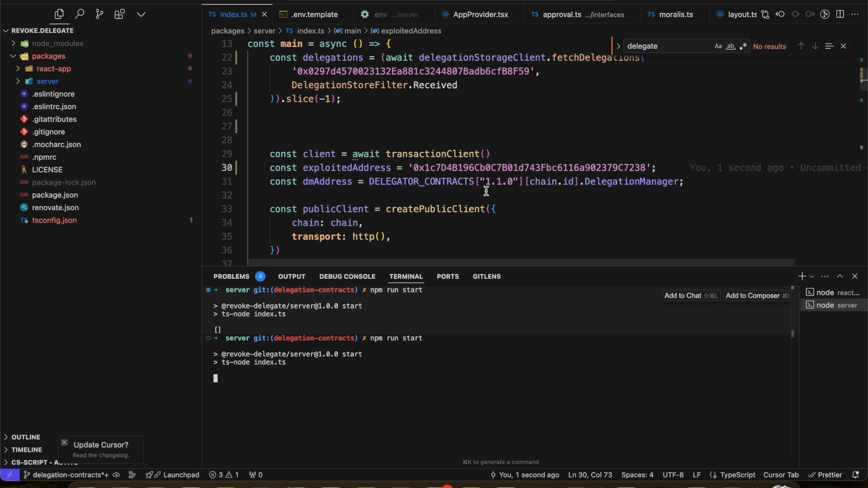Click the Add to Chat button

[x=690, y=296]
